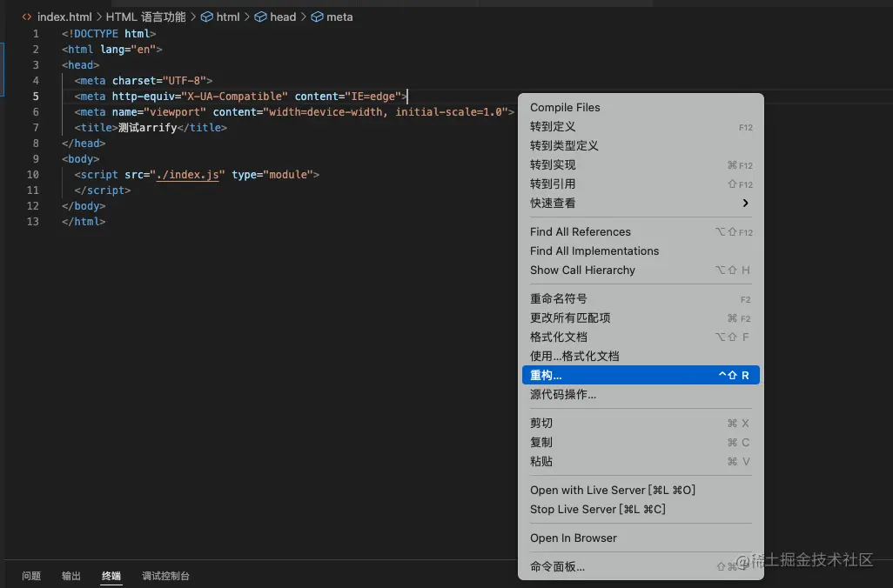The image size is (893, 588).
Task: Click line number 10 in gutter
Action: [32, 175]
